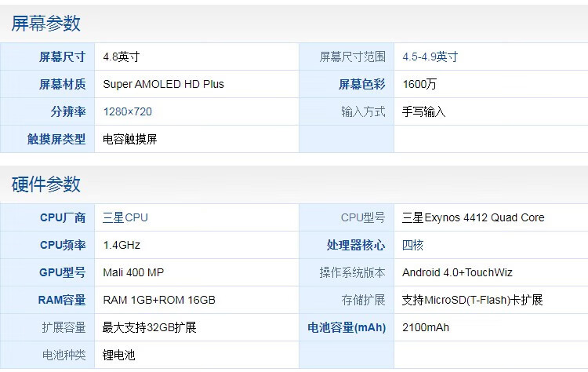
Task: Click the 三星CPU manufacturer link
Action: pos(125,217)
